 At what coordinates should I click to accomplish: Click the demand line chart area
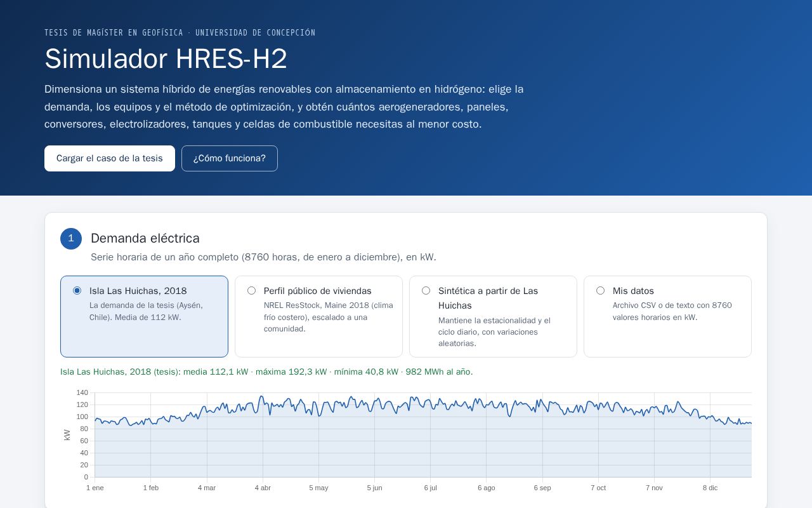click(x=423, y=435)
